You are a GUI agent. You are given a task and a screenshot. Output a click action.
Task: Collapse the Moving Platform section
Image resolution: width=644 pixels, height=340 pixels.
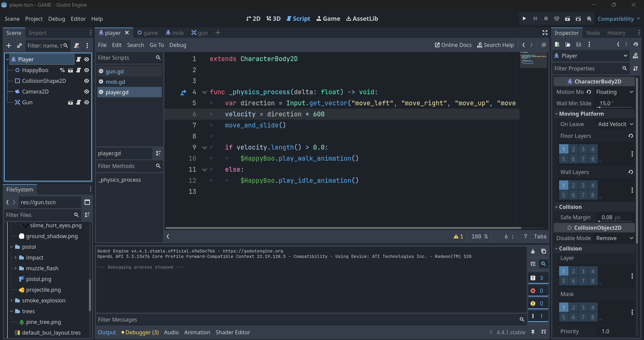point(581,114)
